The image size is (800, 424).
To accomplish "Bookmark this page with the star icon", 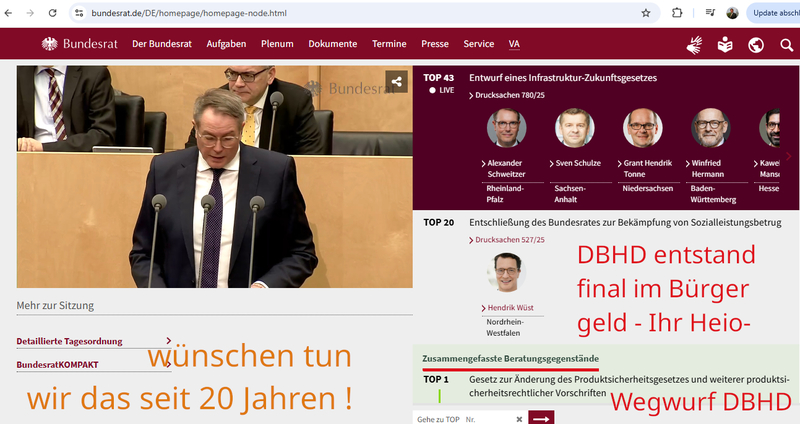I will [x=646, y=13].
